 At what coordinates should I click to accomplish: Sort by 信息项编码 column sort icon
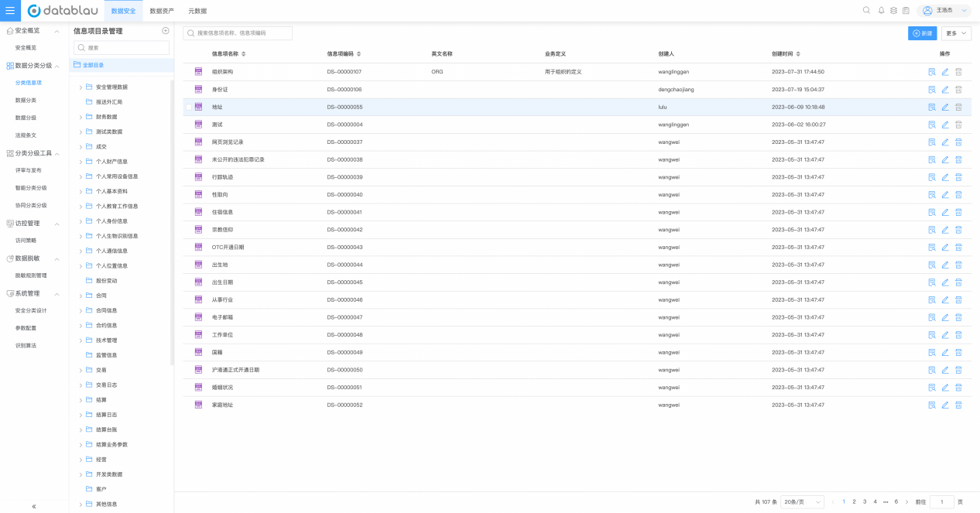tap(358, 54)
